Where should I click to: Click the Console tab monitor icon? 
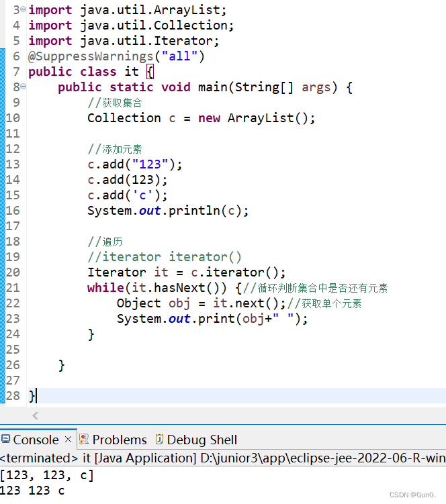pyautogui.click(x=5, y=439)
